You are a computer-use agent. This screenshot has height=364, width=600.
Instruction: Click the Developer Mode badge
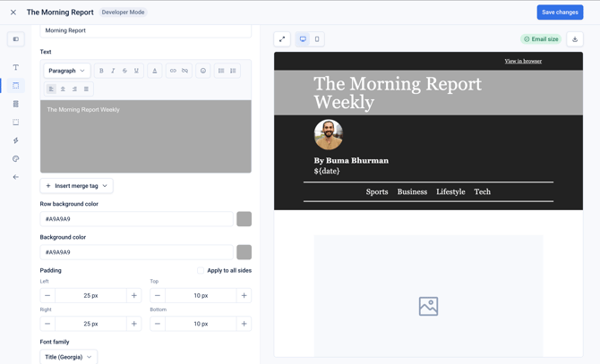point(123,13)
